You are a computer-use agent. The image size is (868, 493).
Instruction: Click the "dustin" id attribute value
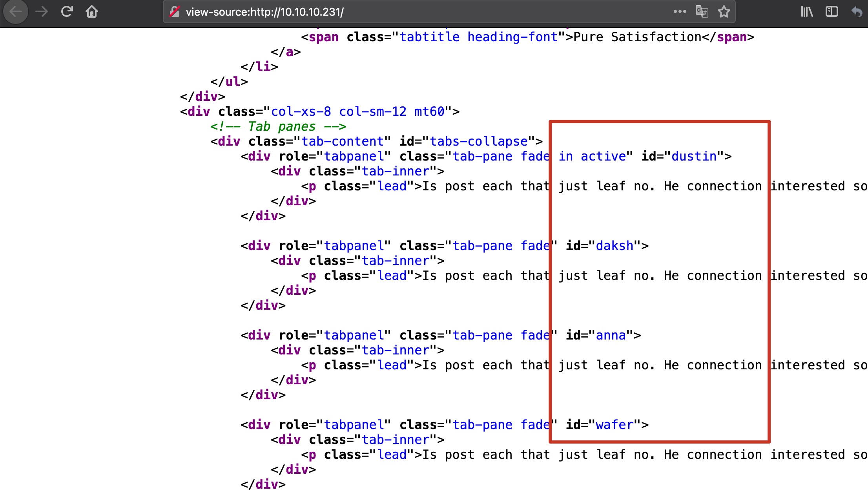pyautogui.click(x=694, y=157)
